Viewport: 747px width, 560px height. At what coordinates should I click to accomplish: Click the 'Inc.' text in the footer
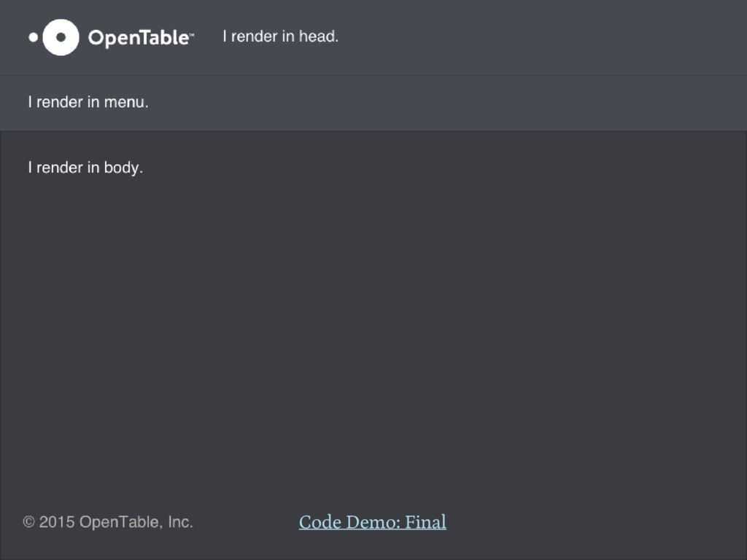click(x=180, y=522)
